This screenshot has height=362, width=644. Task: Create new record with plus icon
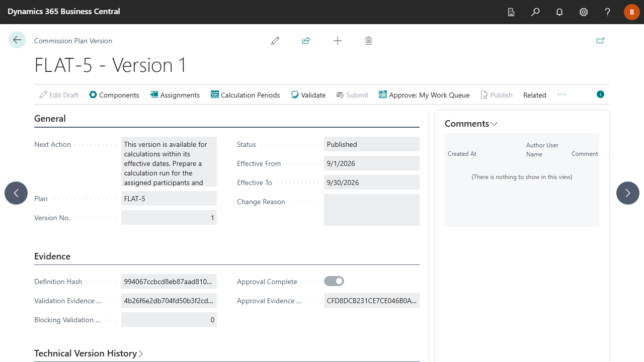338,41
